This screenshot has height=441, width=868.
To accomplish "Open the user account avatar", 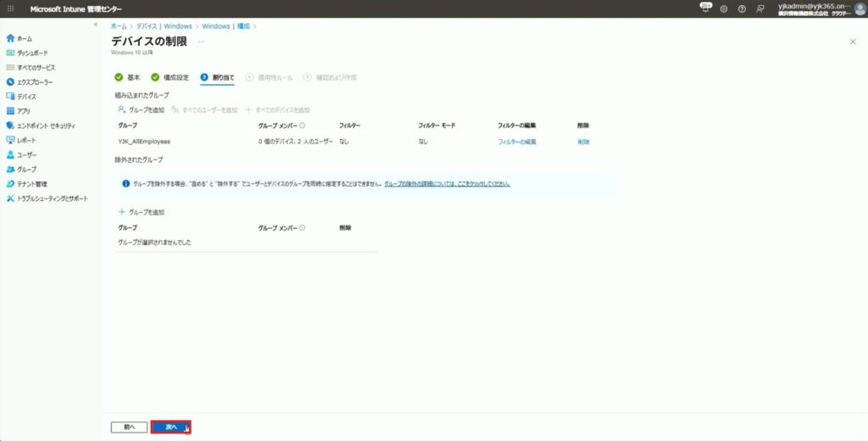I will (x=860, y=8).
